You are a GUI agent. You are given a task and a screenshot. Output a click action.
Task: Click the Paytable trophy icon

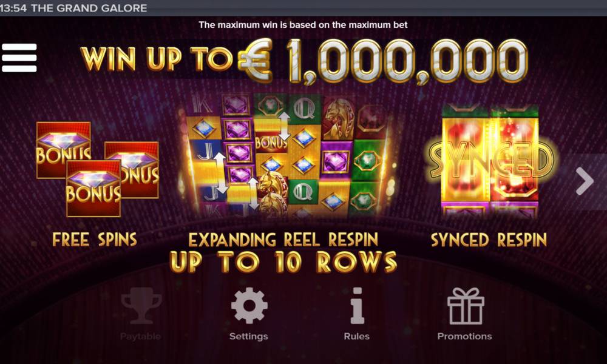[141, 308]
